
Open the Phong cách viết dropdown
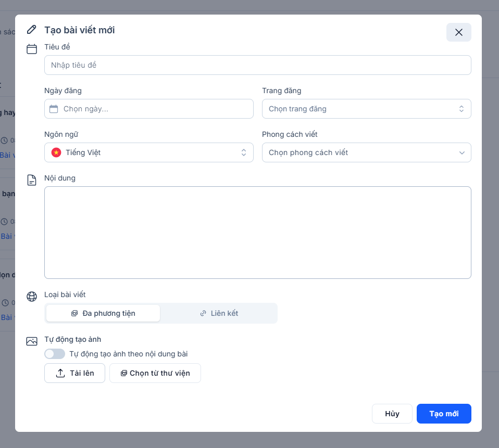[x=366, y=152]
